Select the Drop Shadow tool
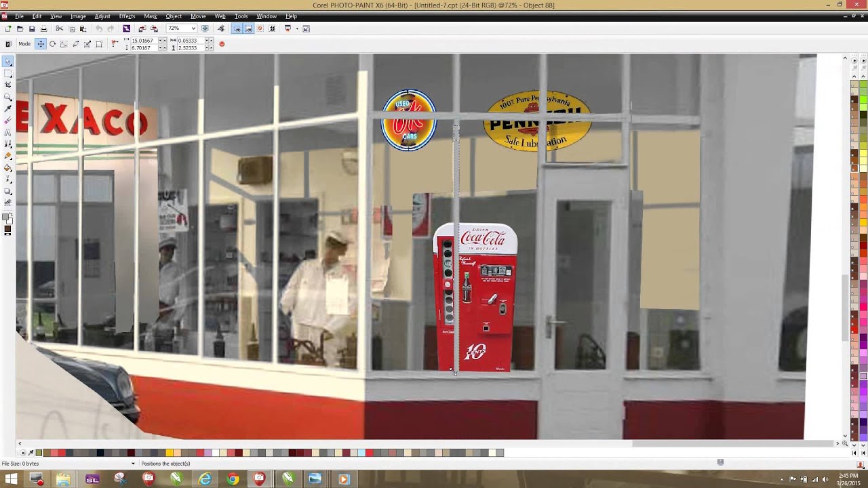 8,190
